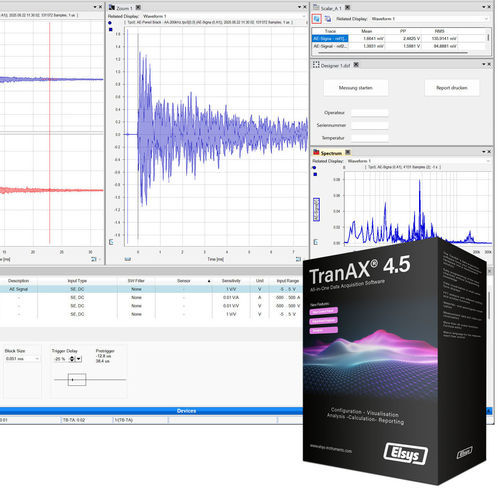Close the Designer 1 tab
The width and height of the screenshot is (500, 500).
point(356,65)
